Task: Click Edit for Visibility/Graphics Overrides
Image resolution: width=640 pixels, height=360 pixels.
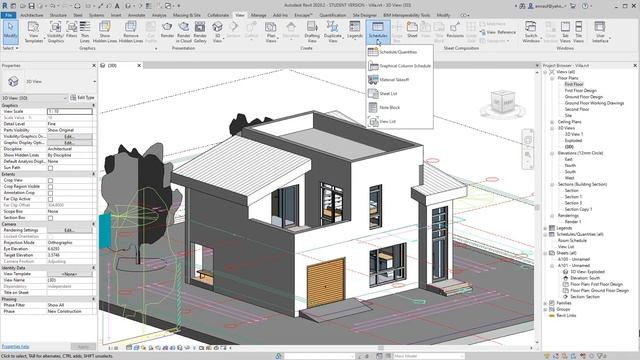Action: coord(69,136)
